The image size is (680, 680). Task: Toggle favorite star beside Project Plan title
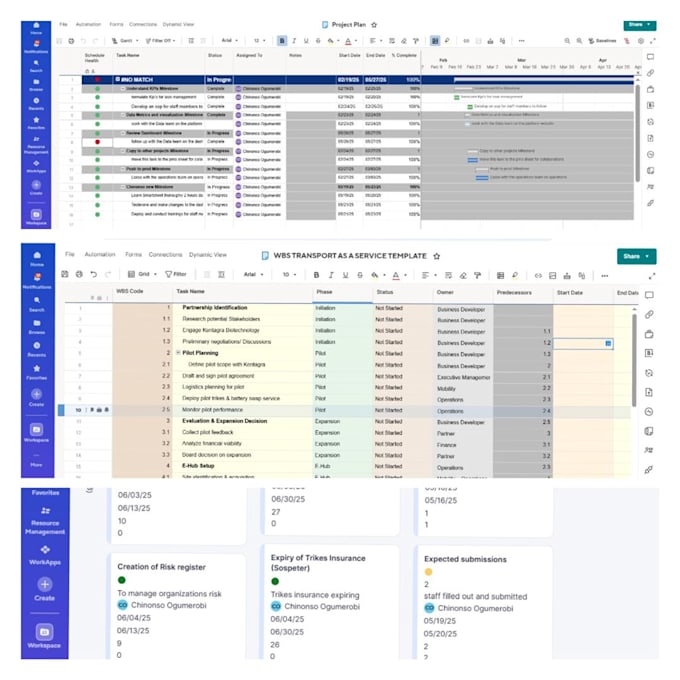(x=374, y=25)
